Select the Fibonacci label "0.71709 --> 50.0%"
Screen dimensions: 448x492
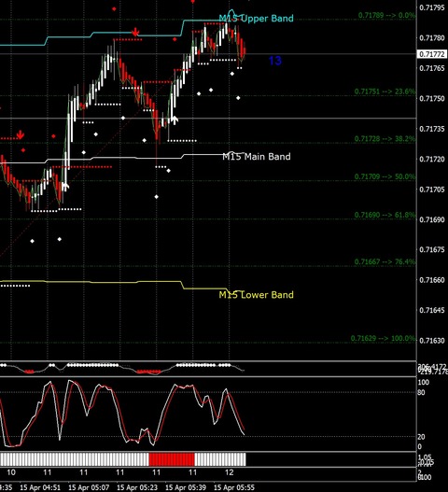[385, 176]
